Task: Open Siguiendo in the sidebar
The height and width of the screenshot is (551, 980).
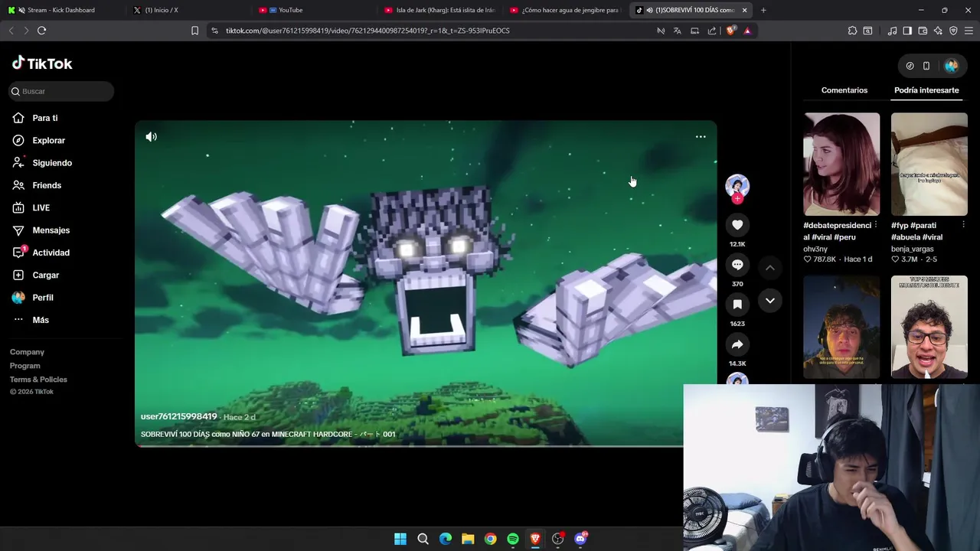Action: [52, 163]
